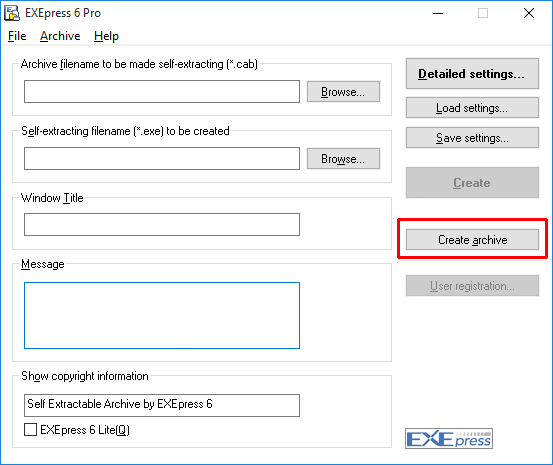Open the Help menu
The image size is (553, 465).
[x=106, y=36]
